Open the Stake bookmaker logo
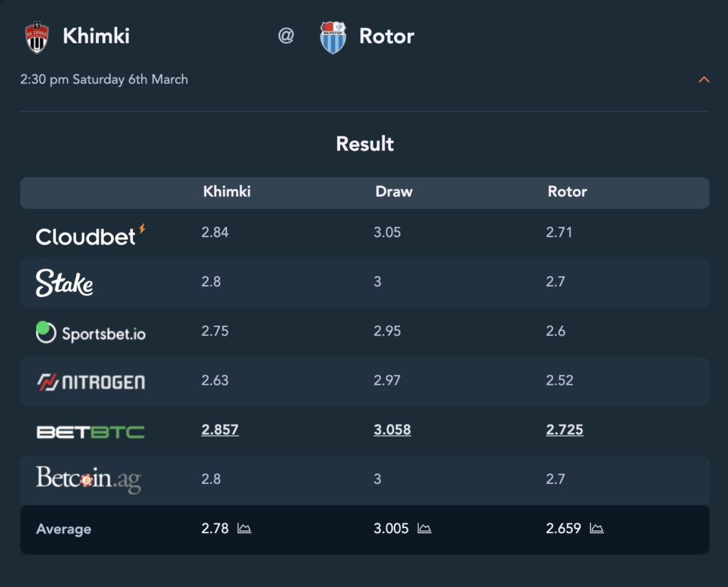The image size is (728, 587). coord(64,283)
